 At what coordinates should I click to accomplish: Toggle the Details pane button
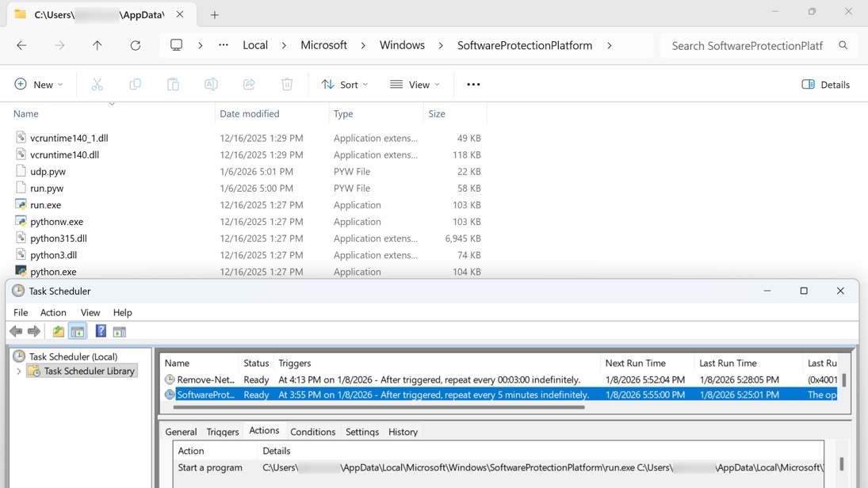pyautogui.click(x=826, y=85)
